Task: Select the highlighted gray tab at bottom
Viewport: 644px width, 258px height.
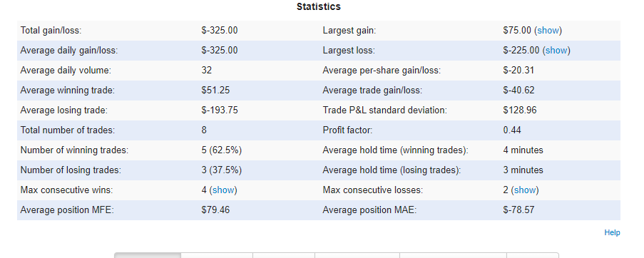Action: click(x=148, y=255)
